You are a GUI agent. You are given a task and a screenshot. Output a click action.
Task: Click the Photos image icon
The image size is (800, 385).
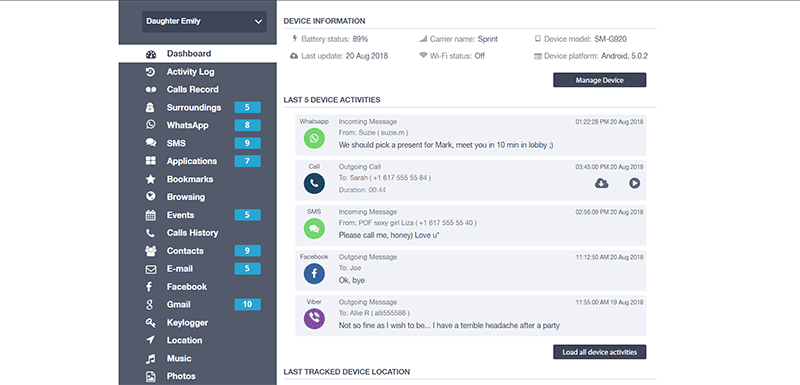pyautogui.click(x=151, y=376)
